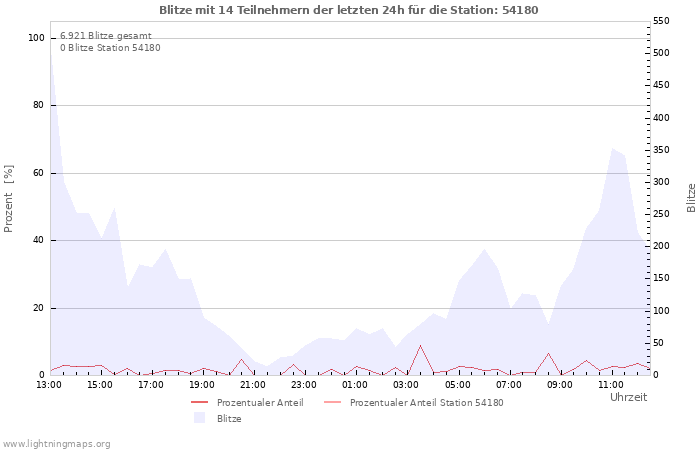Click the 11:00 time tick label
Image resolution: width=700 pixels, height=450 pixels.
(610, 384)
